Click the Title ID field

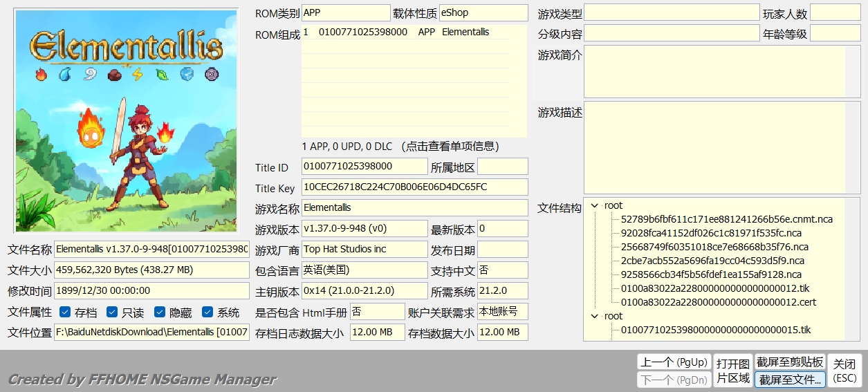pos(364,167)
